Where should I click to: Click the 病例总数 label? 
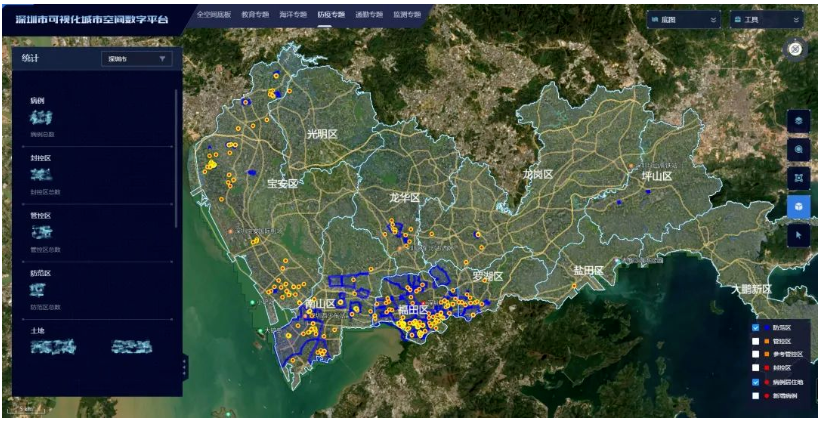click(x=42, y=134)
